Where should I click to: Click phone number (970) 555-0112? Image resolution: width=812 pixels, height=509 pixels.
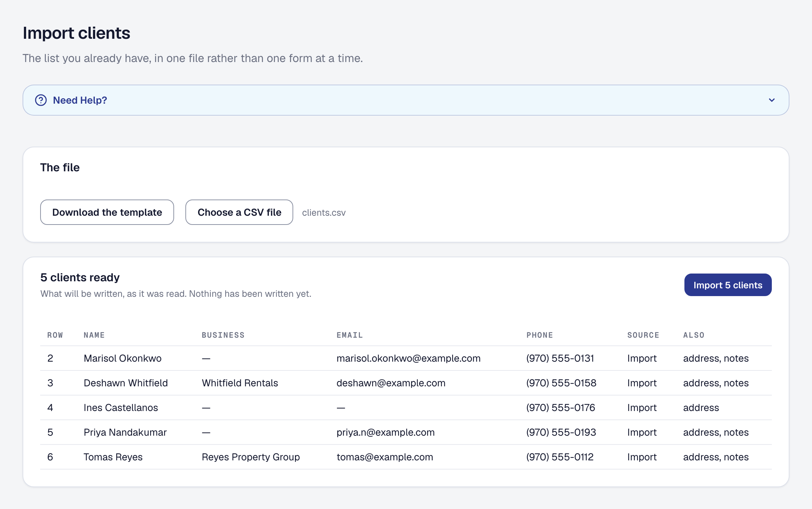[560, 457]
